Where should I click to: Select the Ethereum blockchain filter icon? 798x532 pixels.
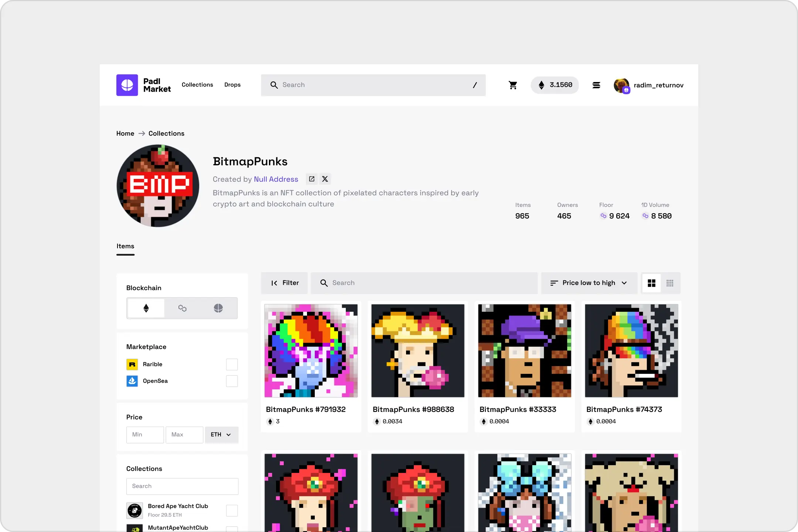pyautogui.click(x=146, y=308)
